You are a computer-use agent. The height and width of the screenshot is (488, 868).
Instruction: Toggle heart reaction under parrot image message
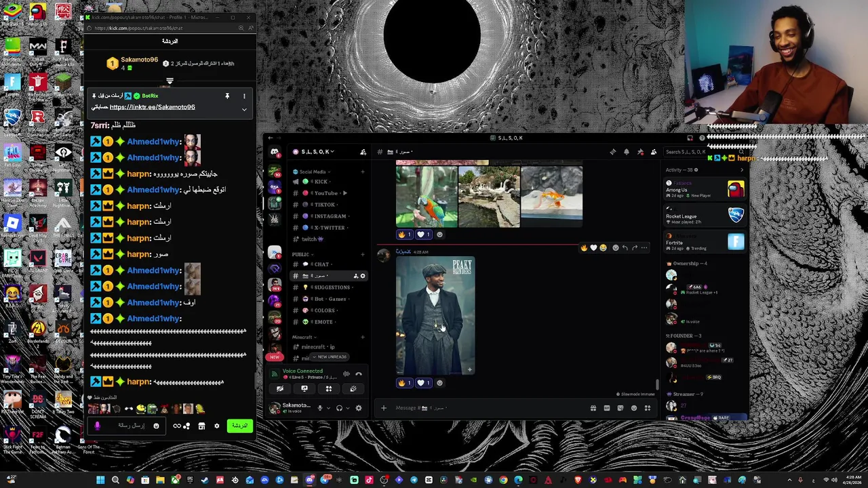[x=423, y=235]
